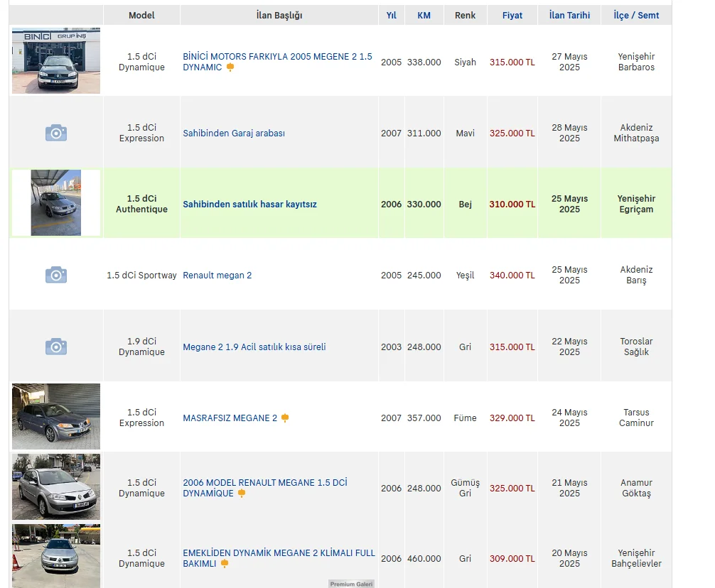Click the 1.5 dCi Authentique model cell
This screenshot has height=588, width=715.
(141, 204)
